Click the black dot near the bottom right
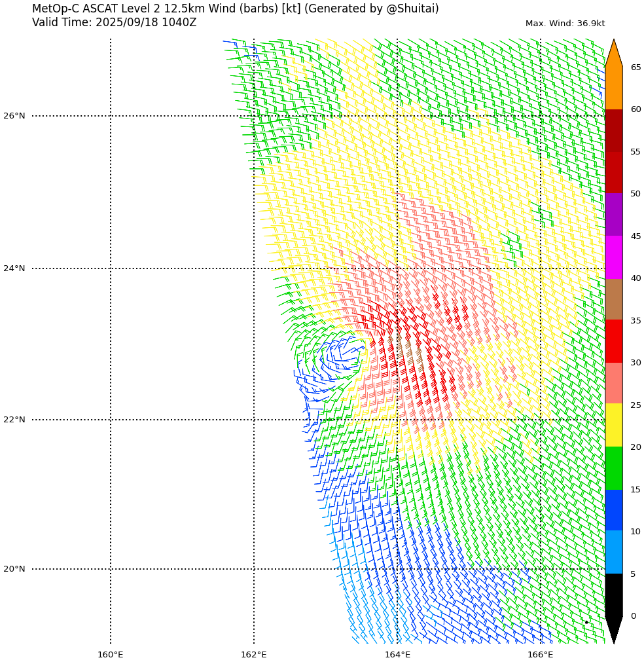This screenshot has height=662, width=644. [586, 622]
